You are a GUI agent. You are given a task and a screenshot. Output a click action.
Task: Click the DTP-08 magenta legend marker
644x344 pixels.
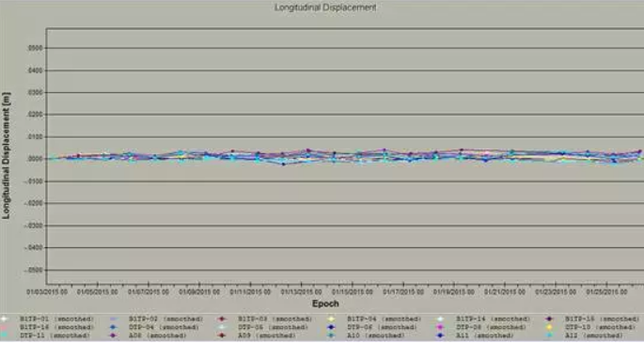[440, 327]
